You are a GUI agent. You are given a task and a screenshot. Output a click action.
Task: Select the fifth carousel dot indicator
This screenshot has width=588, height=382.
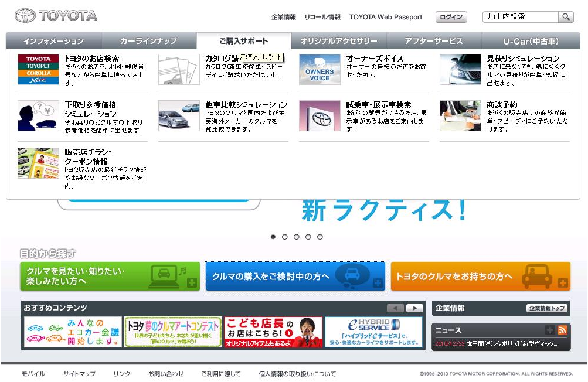(x=320, y=237)
